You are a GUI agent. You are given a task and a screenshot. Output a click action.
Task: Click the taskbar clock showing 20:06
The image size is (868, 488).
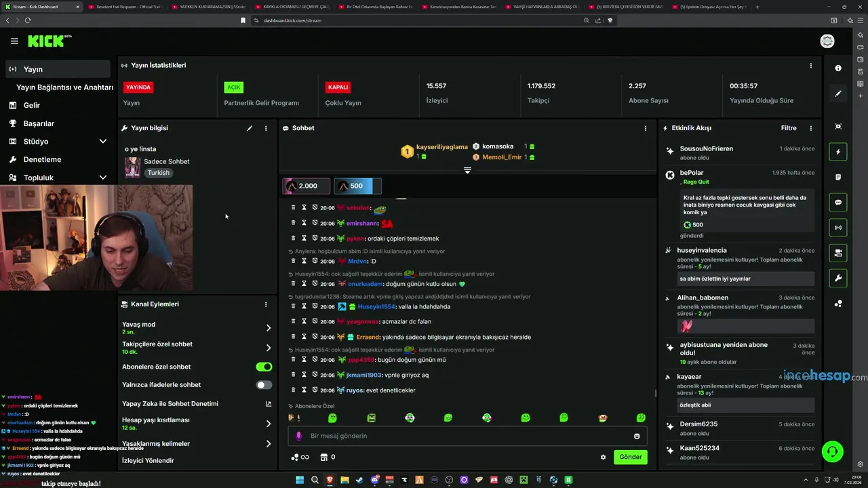point(852,480)
